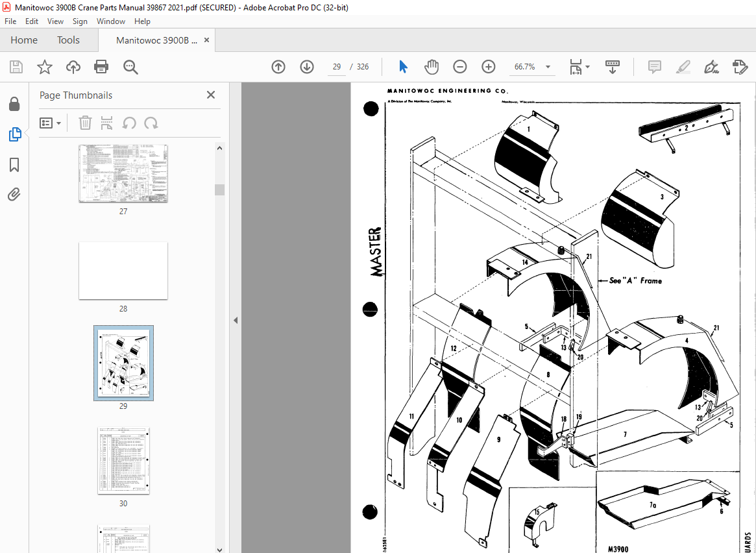The image size is (756, 553).
Task: Open the fit page options icon
Action: (x=579, y=67)
